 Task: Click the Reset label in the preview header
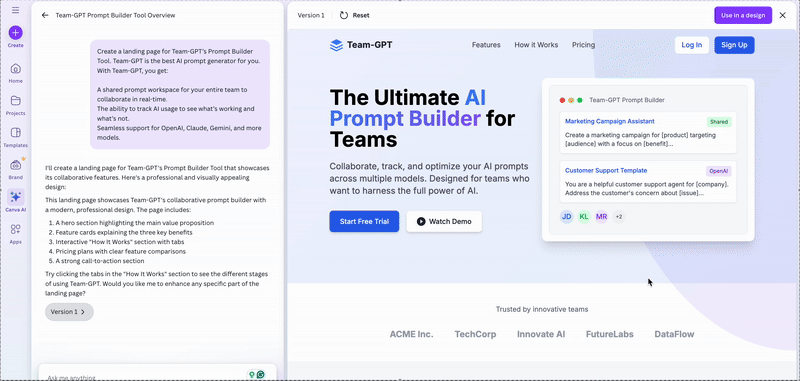pos(361,15)
